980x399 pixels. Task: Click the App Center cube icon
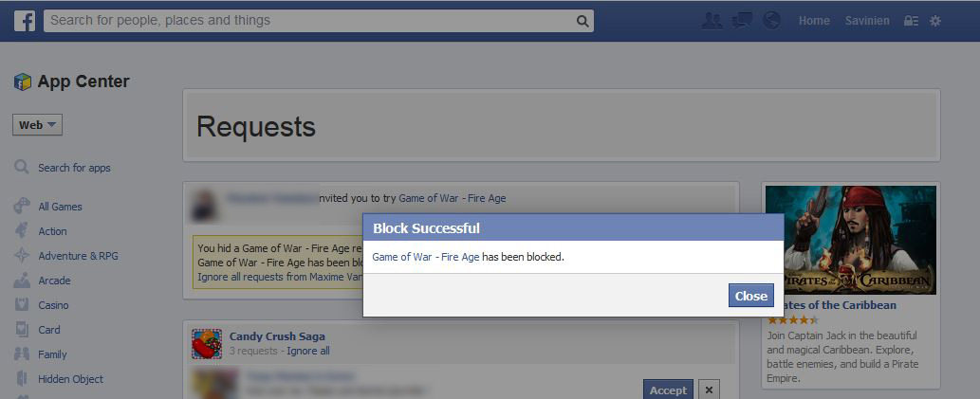[23, 82]
